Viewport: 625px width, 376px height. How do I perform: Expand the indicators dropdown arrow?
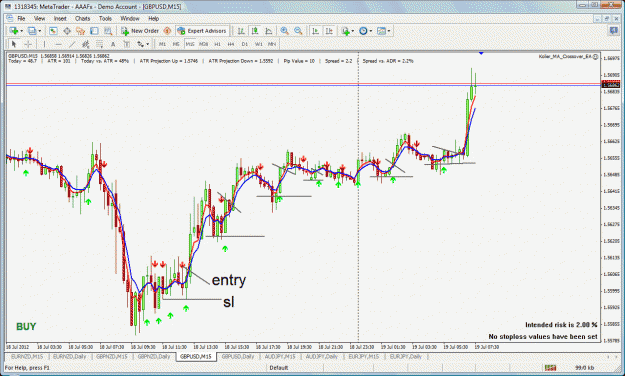[353, 31]
